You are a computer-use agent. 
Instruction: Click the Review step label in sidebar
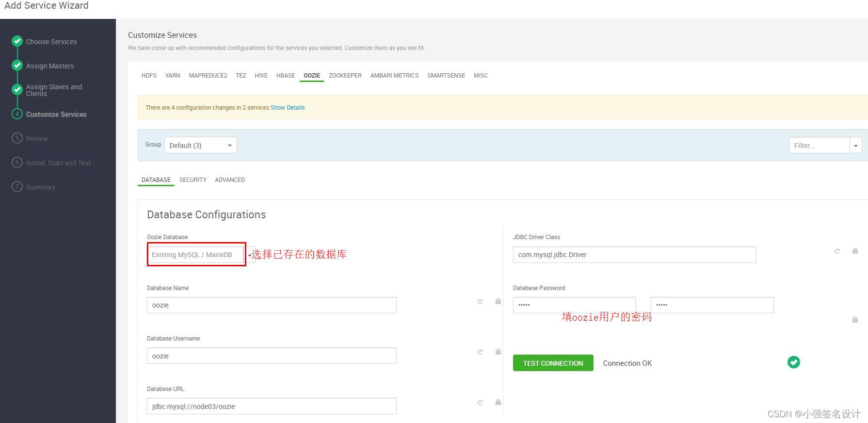pyautogui.click(x=37, y=139)
